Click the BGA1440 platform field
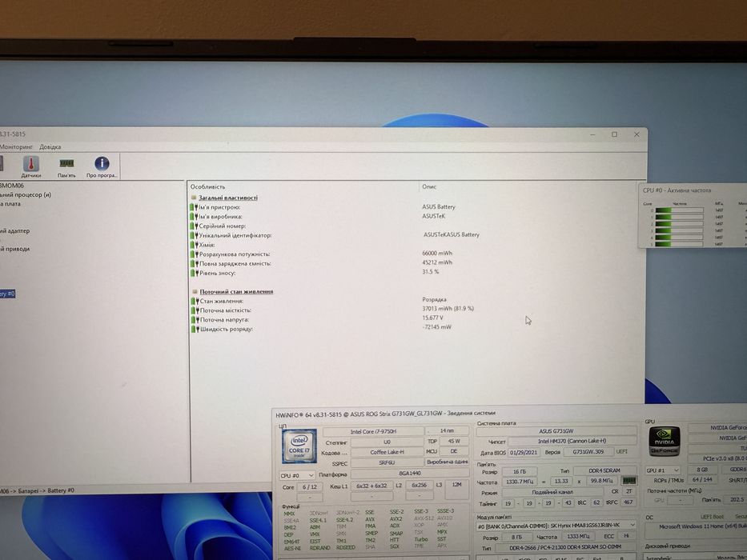The height and width of the screenshot is (560, 747). (410, 474)
